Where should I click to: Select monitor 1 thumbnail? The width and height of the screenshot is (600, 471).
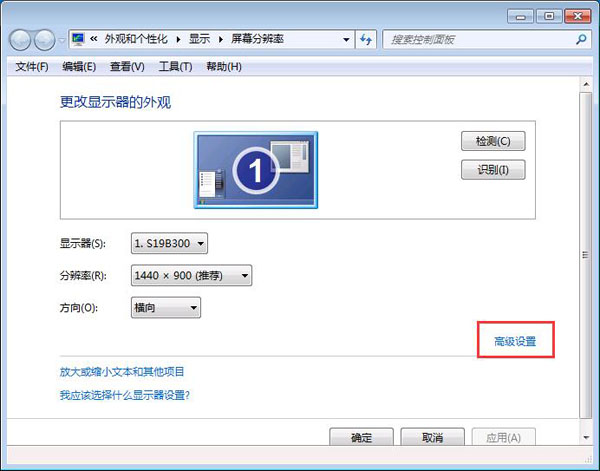256,170
